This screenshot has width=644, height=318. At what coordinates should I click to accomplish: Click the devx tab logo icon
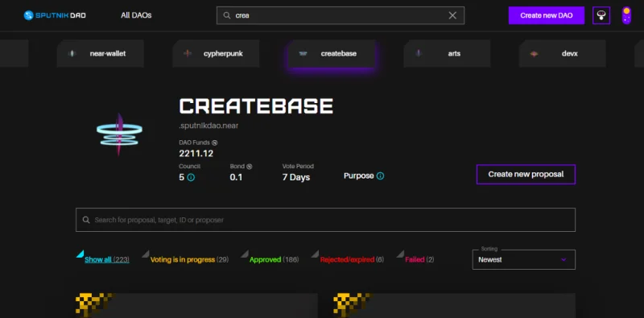[534, 53]
